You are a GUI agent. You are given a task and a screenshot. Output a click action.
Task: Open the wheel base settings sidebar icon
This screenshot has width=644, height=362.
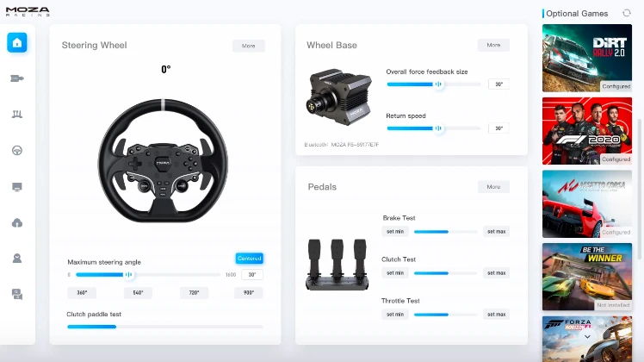click(x=17, y=78)
